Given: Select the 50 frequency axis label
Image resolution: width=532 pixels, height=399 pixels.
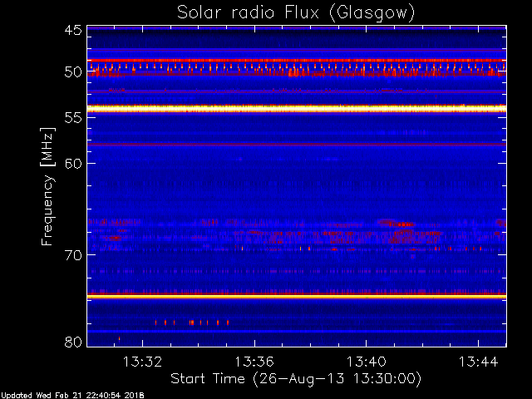Looking at the screenshot, I should [73, 72].
